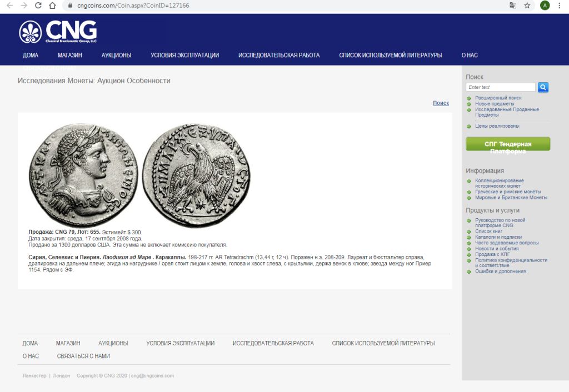Open the Часто задаваемые вопросы link
The image size is (569, 392).
[507, 243]
